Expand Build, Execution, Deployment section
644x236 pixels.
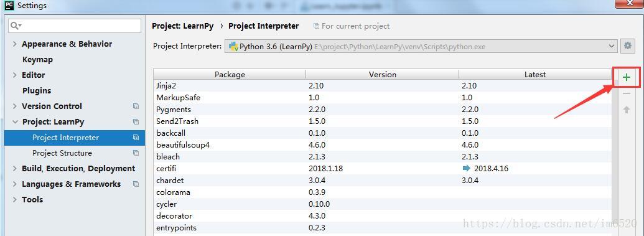[15, 169]
